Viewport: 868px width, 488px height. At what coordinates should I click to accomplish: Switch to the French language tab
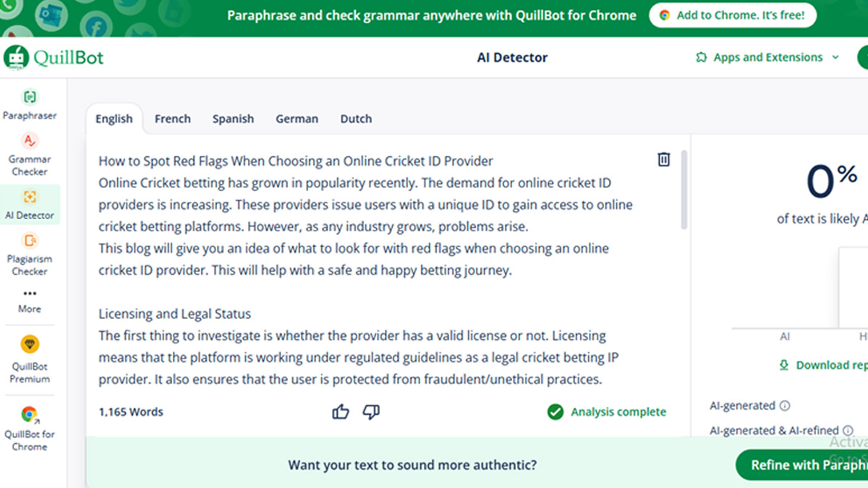173,119
